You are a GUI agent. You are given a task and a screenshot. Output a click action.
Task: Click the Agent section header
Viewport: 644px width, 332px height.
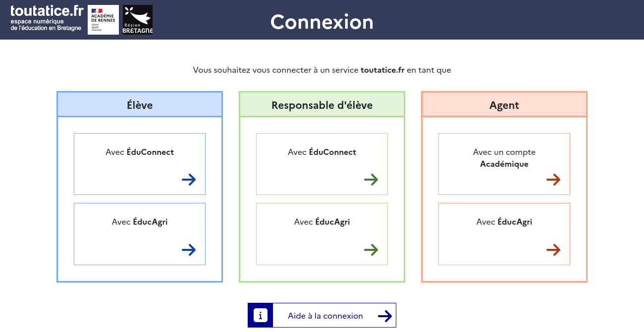(x=504, y=105)
